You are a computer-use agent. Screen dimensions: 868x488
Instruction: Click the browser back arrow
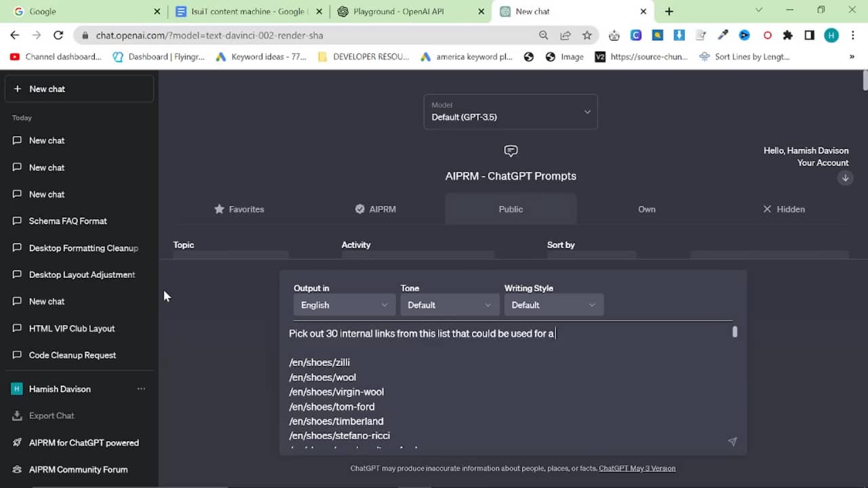click(x=15, y=35)
